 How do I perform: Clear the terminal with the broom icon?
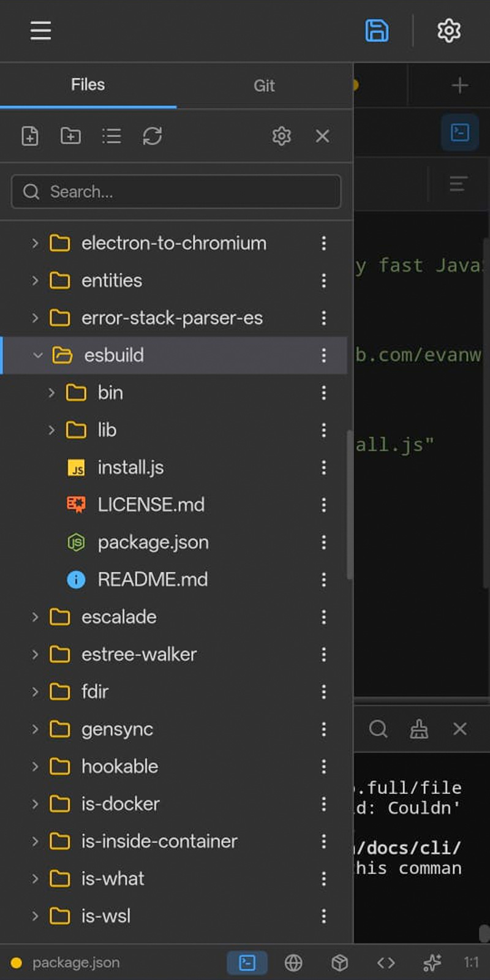(419, 729)
